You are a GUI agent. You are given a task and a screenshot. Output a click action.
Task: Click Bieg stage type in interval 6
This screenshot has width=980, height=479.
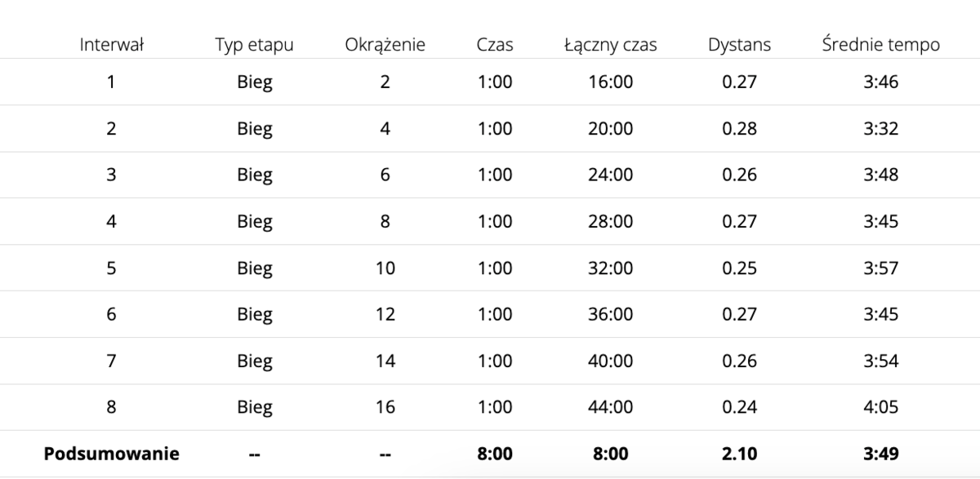[255, 314]
